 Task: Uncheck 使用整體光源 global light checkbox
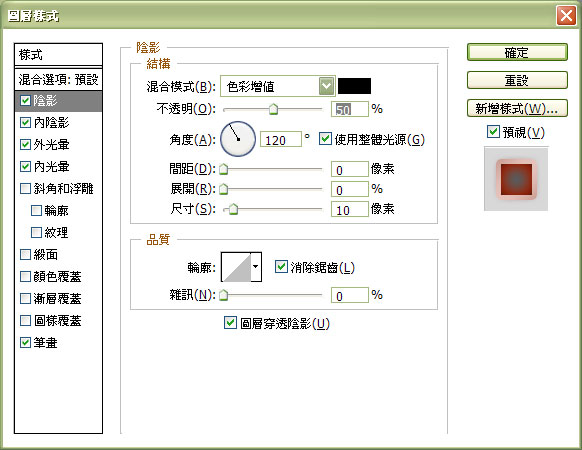(325, 139)
